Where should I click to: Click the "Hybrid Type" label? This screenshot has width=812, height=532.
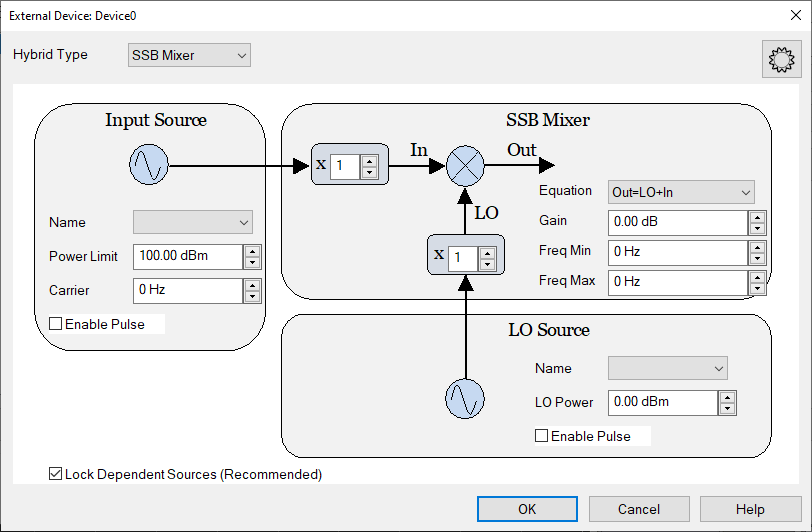[50, 54]
